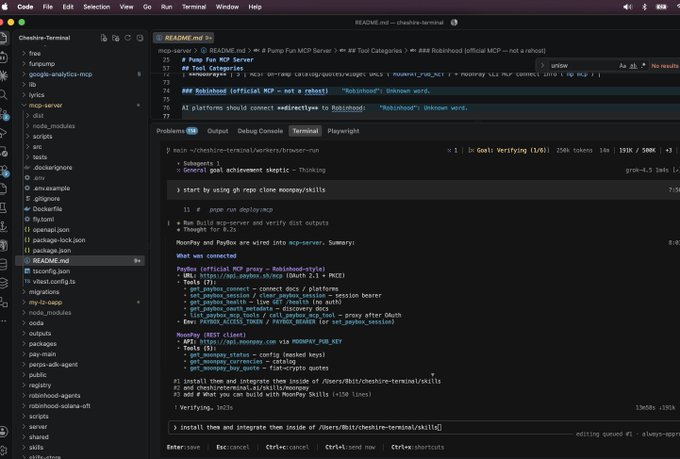The height and width of the screenshot is (459, 680).
Task: Click the README.md file icon in breadcrumb
Action: pos(203,51)
